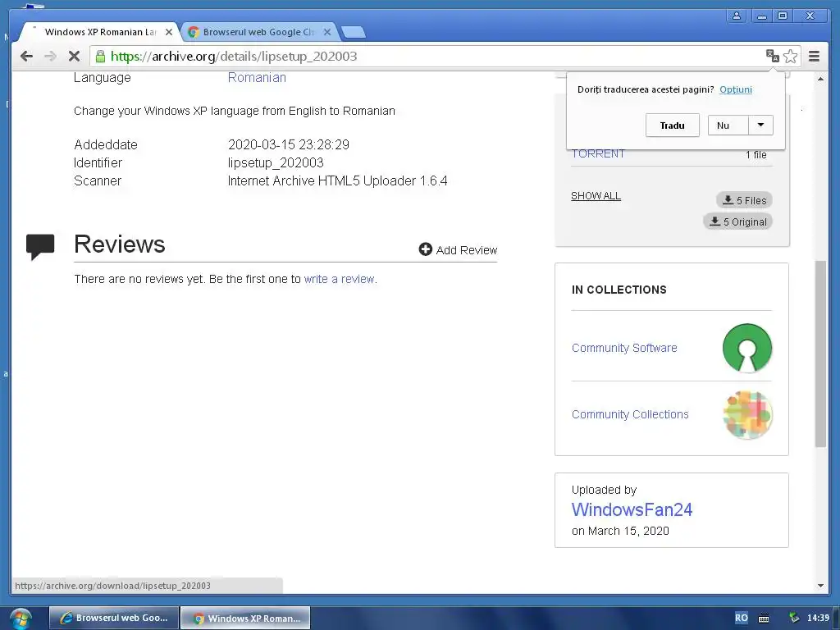
Task: Open the WindowsFan24 uploader profile
Action: point(632,509)
